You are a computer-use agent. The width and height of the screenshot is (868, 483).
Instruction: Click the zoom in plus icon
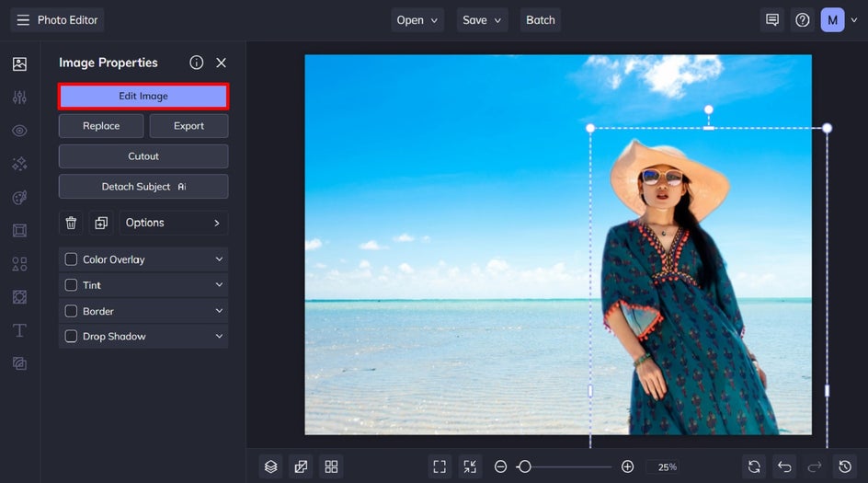(x=627, y=466)
